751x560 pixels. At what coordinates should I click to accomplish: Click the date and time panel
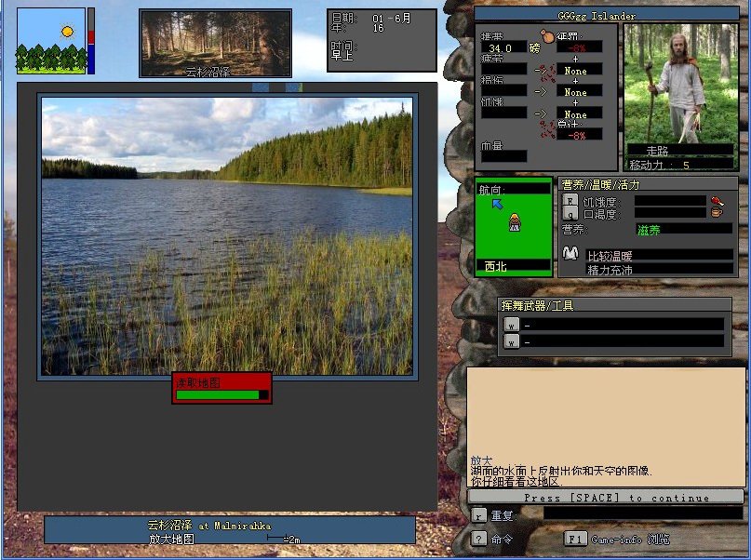382,40
